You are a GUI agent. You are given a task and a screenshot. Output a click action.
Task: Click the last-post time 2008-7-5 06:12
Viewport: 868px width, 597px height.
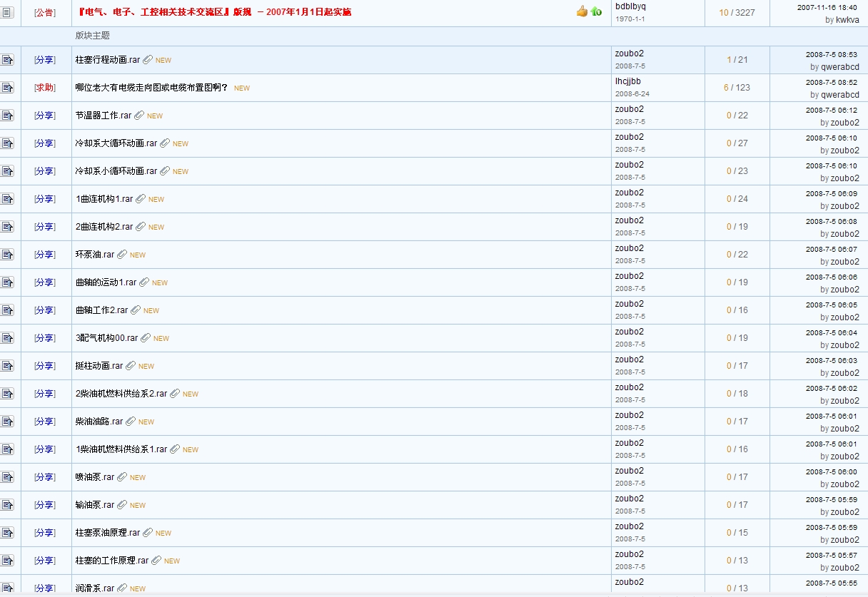[x=832, y=110]
